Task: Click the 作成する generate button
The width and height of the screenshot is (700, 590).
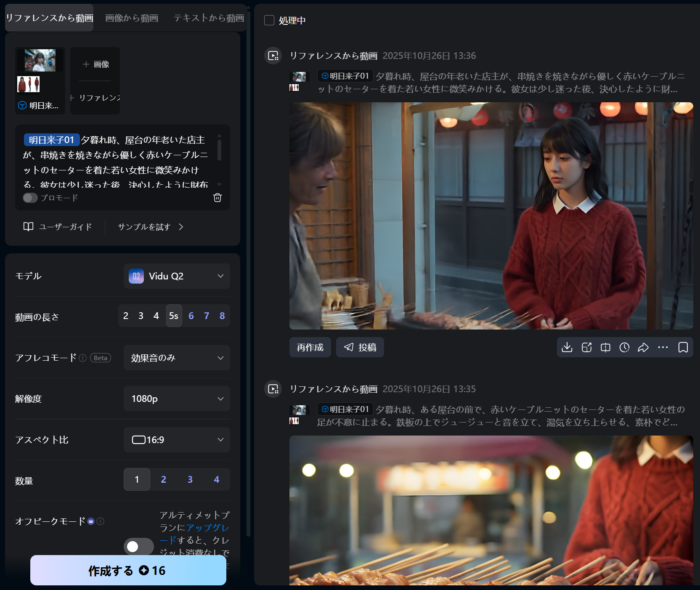Action: point(128,570)
